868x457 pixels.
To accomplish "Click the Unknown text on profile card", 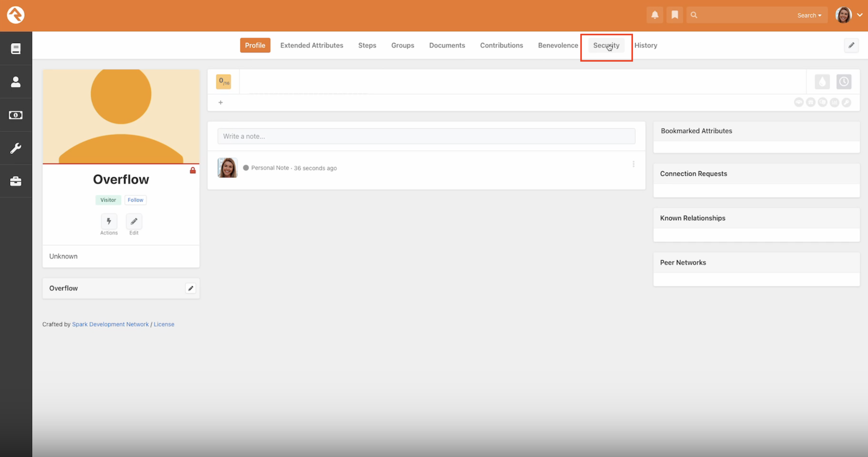I will [63, 256].
